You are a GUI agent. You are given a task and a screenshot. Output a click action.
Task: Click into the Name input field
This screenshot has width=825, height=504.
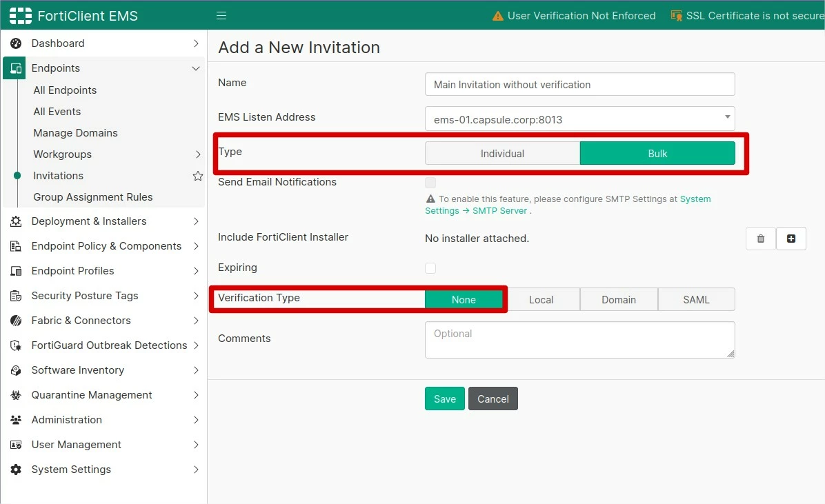pos(580,84)
